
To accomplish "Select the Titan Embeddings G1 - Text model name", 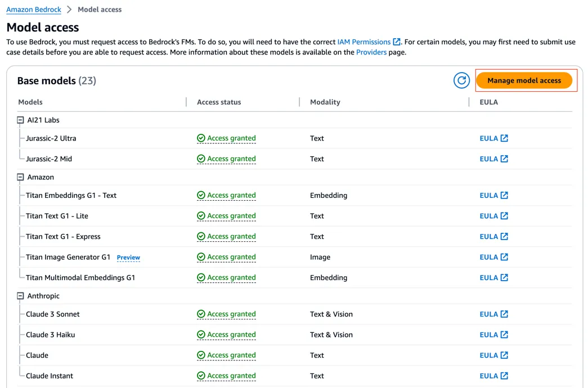I will point(71,195).
